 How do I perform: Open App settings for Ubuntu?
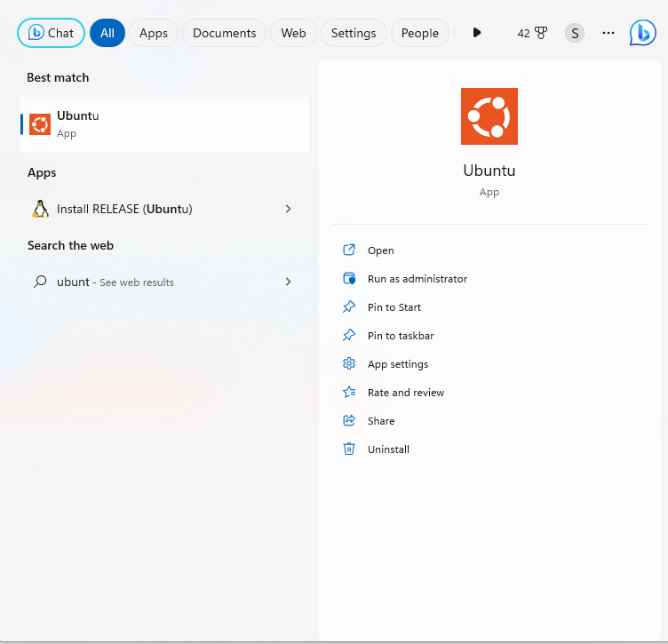tap(397, 364)
